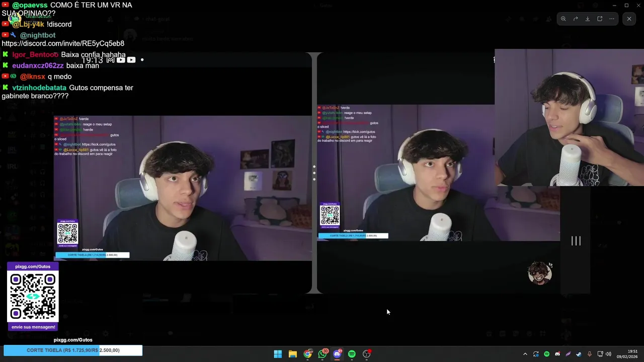
Task: Expand the hidden system tray icons
Action: pos(525,354)
